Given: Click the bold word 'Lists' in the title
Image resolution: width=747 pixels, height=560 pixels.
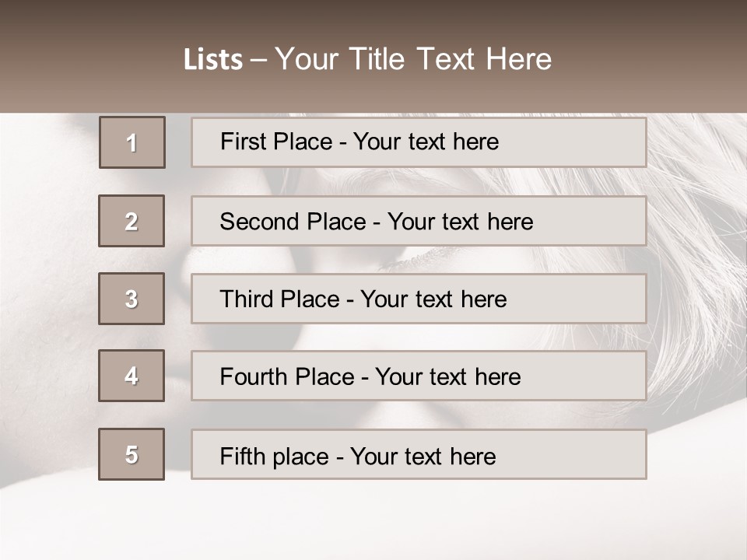Looking at the screenshot, I should [212, 60].
